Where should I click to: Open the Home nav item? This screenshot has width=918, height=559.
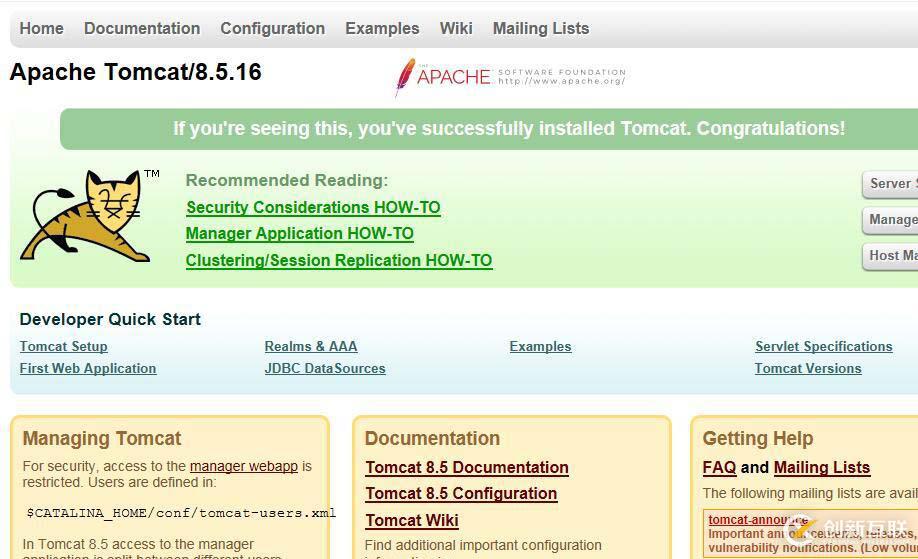tap(42, 28)
